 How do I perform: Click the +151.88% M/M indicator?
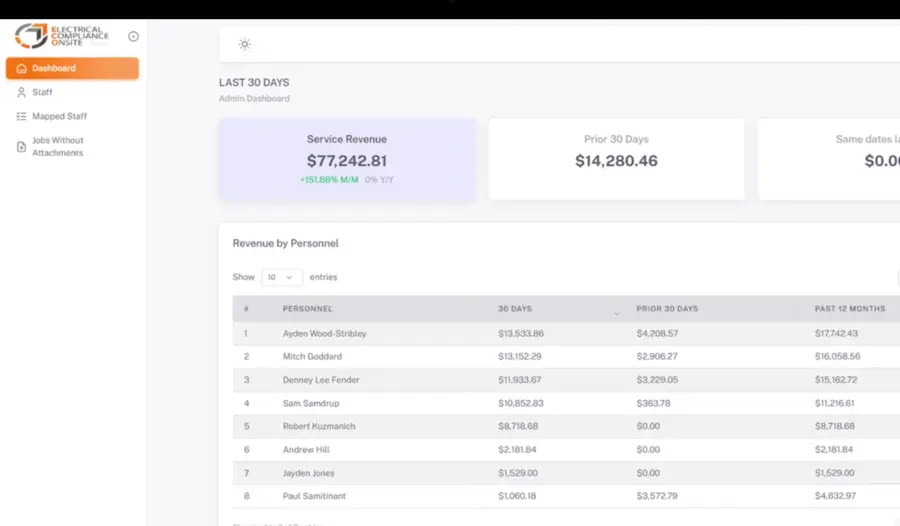(x=329, y=180)
